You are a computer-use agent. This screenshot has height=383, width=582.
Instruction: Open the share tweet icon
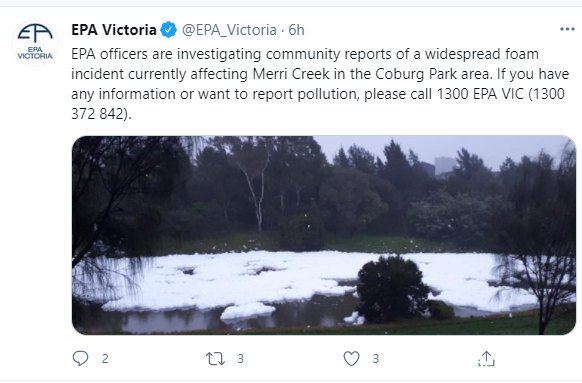[x=486, y=359]
